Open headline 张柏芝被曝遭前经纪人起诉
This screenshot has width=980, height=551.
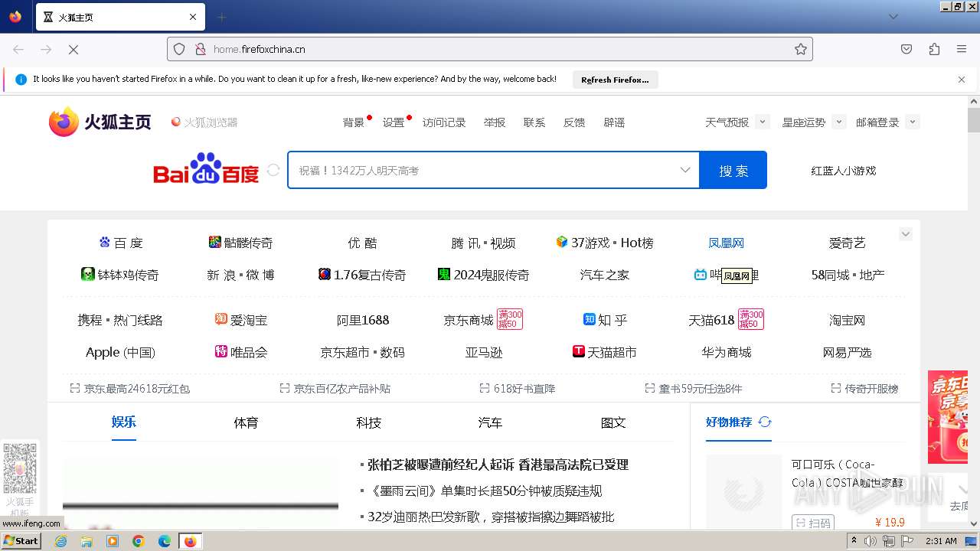pyautogui.click(x=498, y=465)
